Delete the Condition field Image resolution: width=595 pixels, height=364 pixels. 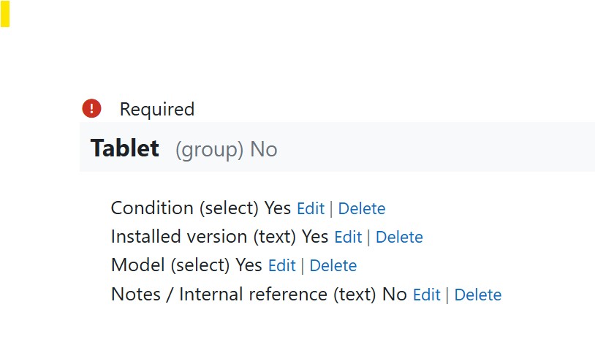361,208
